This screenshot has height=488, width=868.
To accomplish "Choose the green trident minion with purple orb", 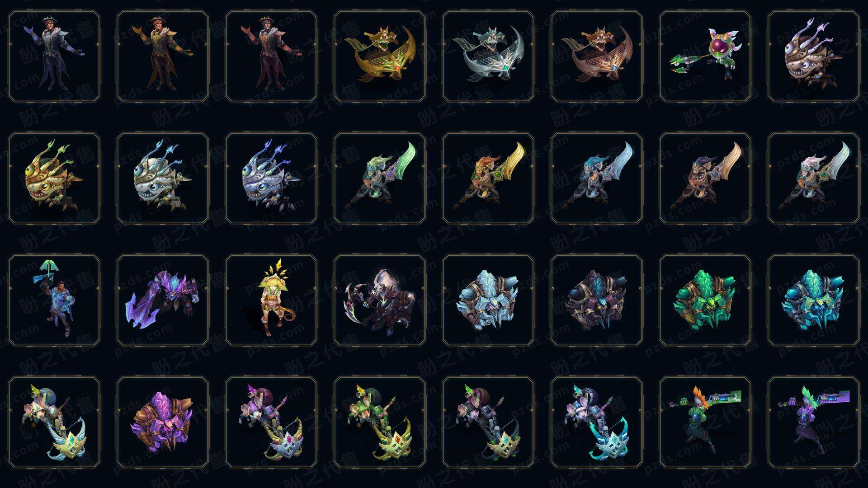I will tap(705, 56).
